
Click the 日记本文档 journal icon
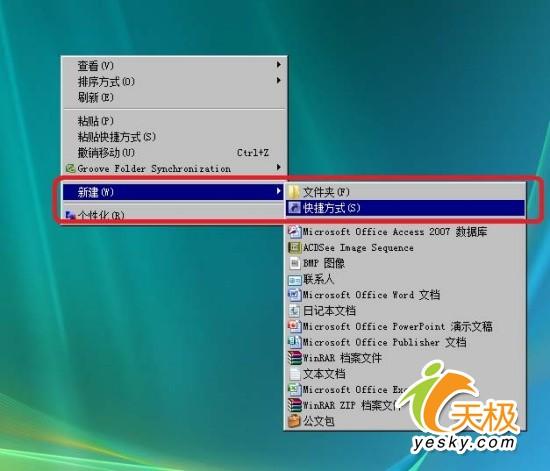click(x=294, y=311)
